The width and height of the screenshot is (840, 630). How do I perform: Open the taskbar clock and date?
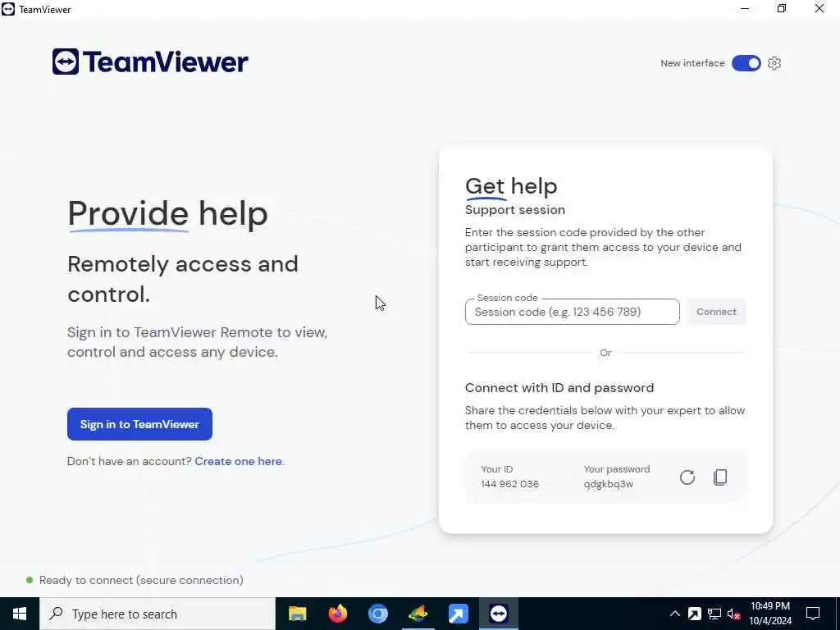[x=770, y=614]
